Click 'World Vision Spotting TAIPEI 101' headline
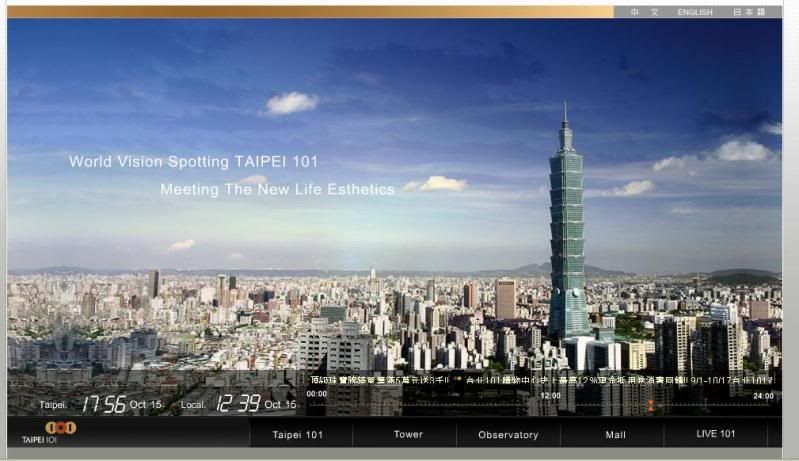Viewport: 799px width, 461px height. click(194, 162)
